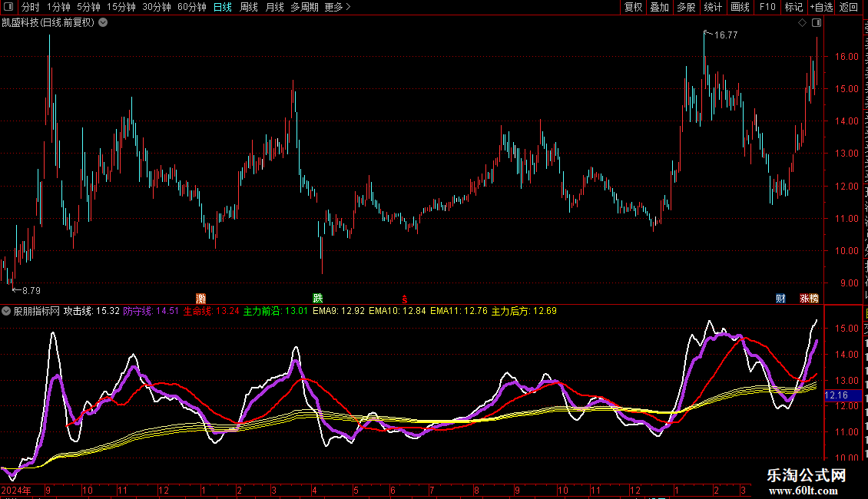The width and height of the screenshot is (868, 499).
Task: Click the orange 激 event marker
Action: point(201,299)
